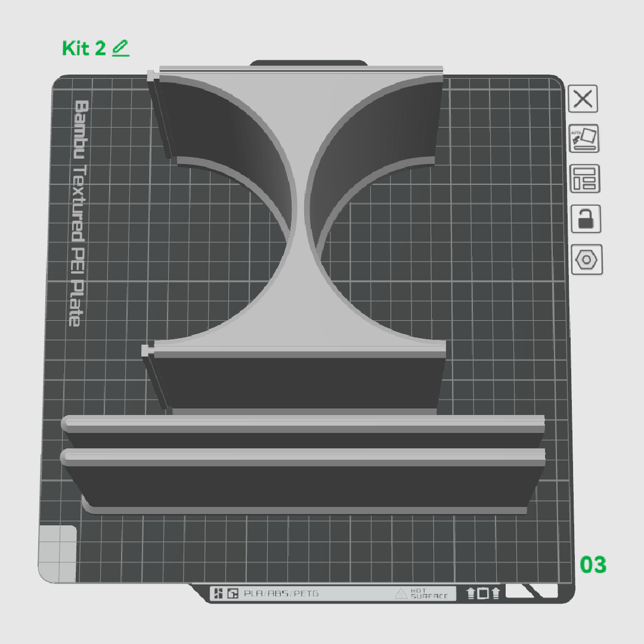Screen dimensions: 644x644
Task: Toggle the plate lock icon
Action: click(x=586, y=219)
